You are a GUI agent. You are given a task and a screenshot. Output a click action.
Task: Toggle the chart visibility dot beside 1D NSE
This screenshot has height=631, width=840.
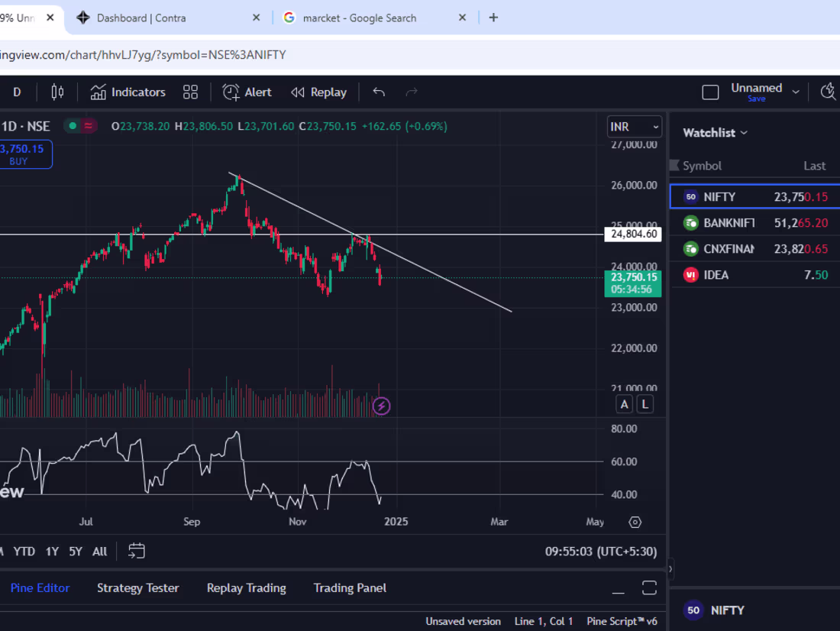71,126
